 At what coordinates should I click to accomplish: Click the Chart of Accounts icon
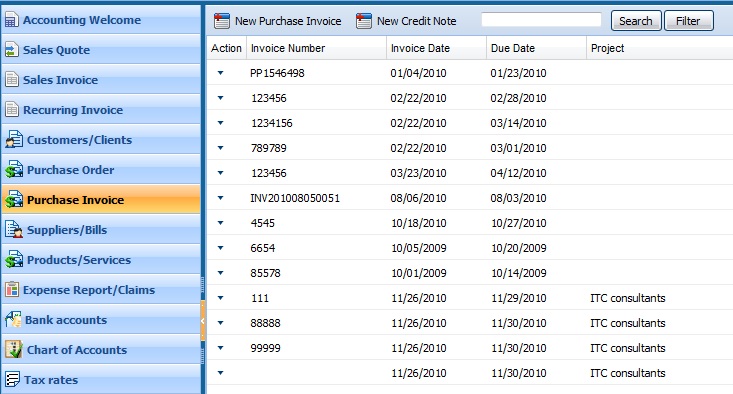(x=14, y=350)
